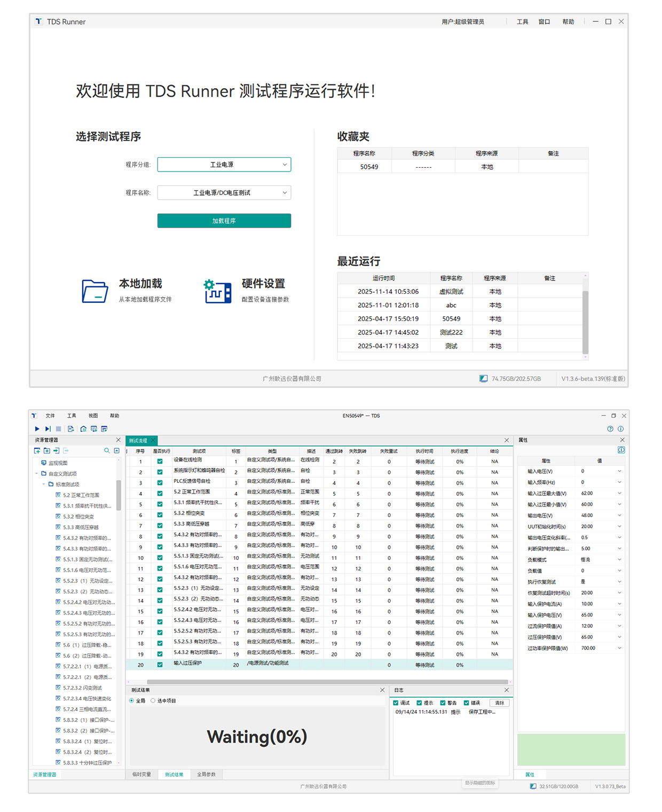Click the 本地加载 folder icon

pyautogui.click(x=95, y=291)
